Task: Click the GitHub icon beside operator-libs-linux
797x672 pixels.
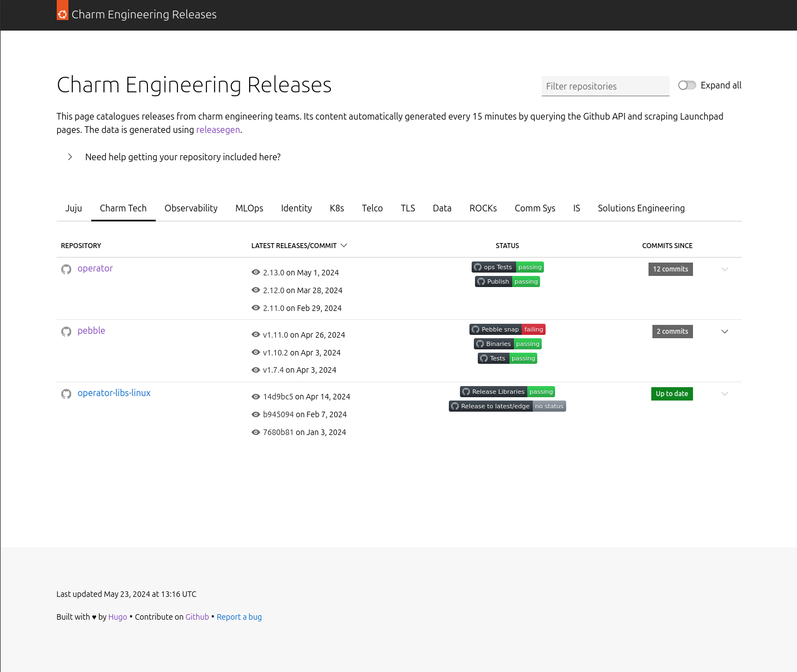Action: (66, 394)
